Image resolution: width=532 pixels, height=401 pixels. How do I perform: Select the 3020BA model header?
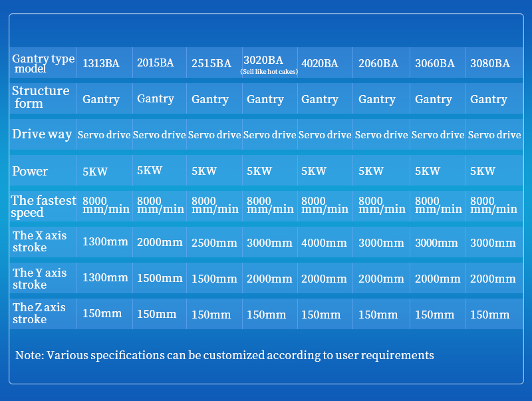pyautogui.click(x=263, y=60)
